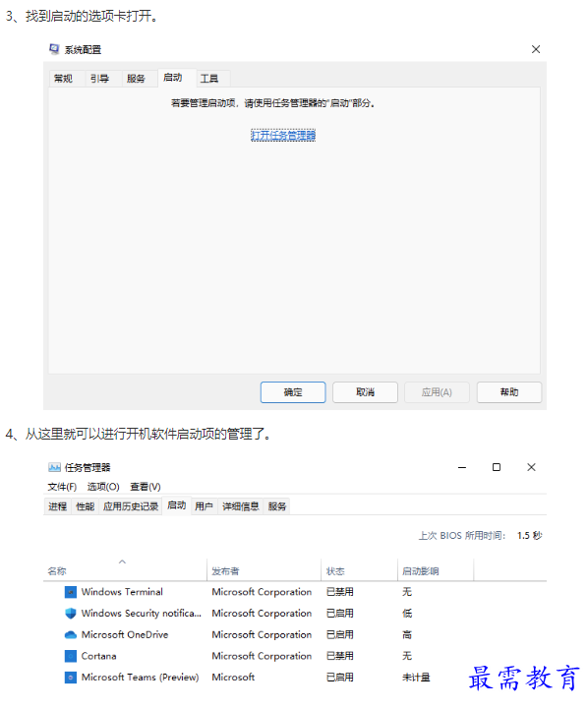Select 启动 tab in Task Manager
Viewport: 588px width, 709px height.
click(176, 505)
